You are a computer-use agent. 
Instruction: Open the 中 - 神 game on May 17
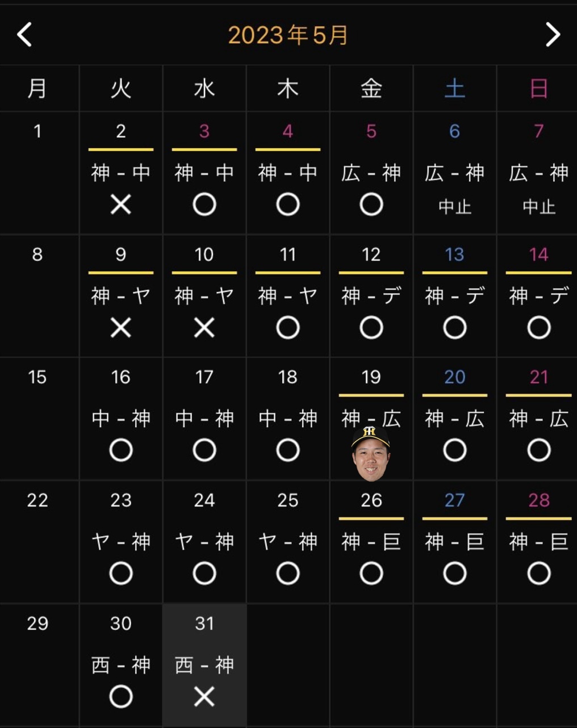point(204,419)
